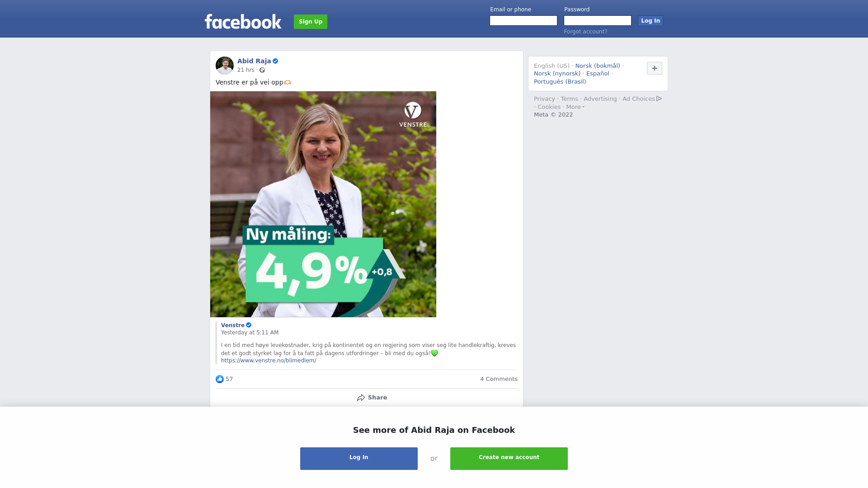Click the Share arrow icon
The image size is (868, 488).
tap(361, 398)
